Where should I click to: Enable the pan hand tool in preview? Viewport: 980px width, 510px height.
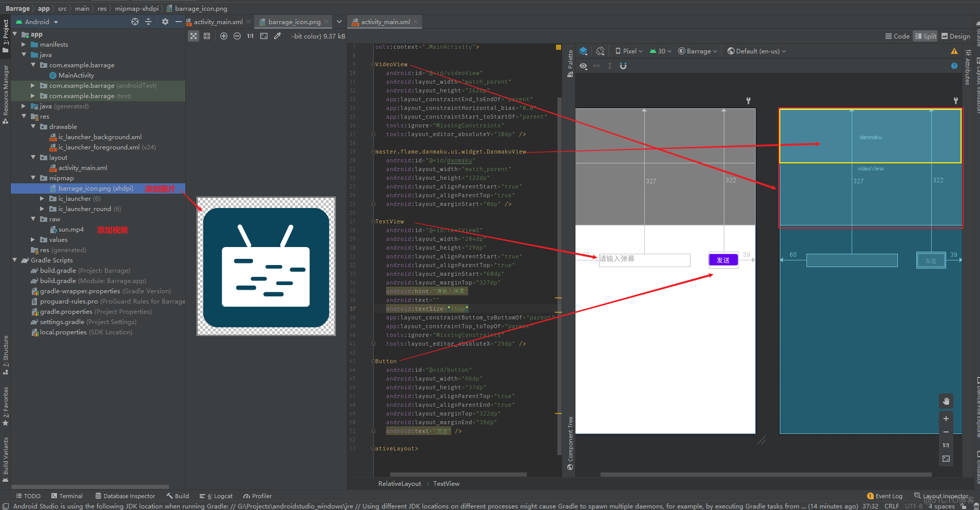pyautogui.click(x=946, y=401)
